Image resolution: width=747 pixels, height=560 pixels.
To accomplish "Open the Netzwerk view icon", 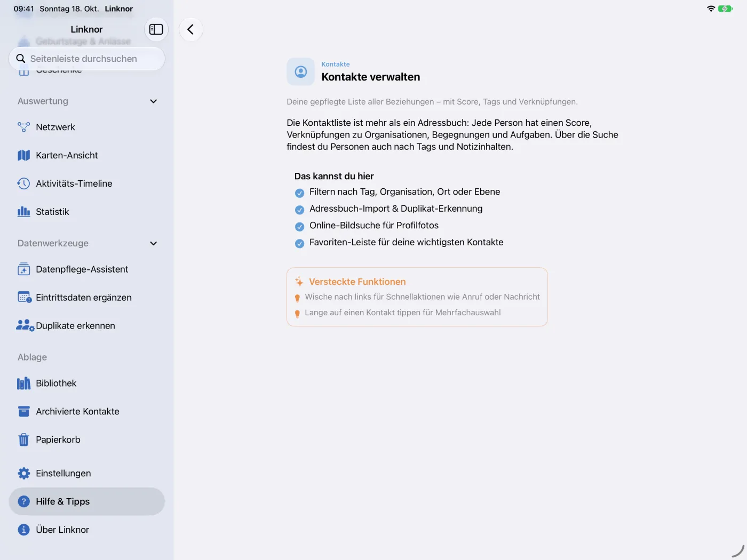I will point(23,127).
